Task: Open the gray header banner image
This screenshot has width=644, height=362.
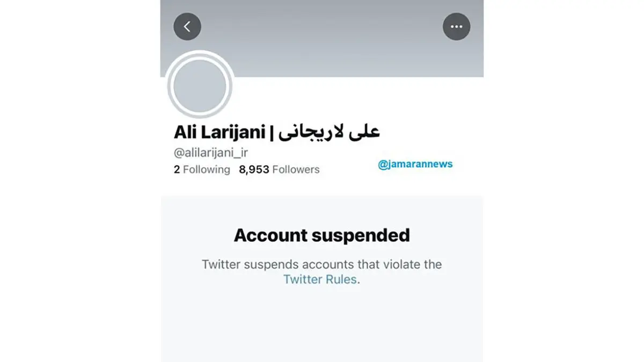Action: coord(322,39)
